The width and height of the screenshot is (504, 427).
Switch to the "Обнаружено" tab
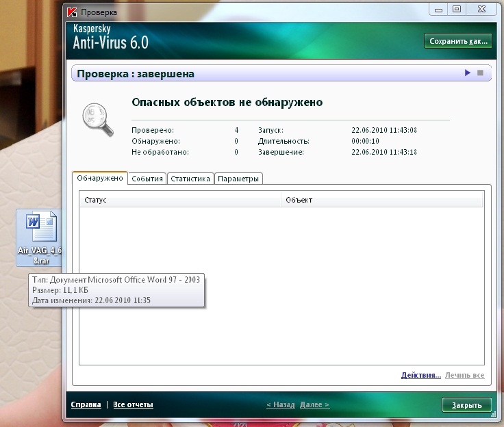pos(100,178)
